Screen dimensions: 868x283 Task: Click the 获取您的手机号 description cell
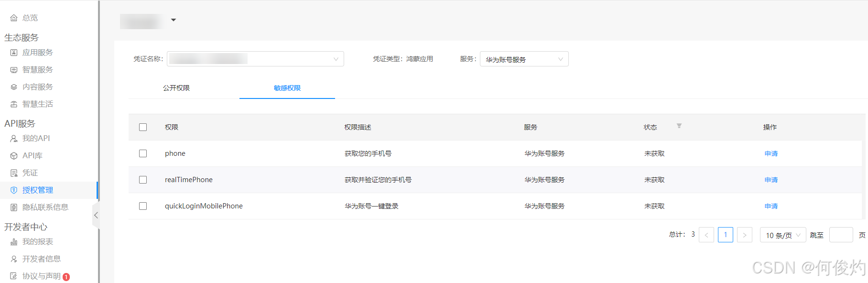(368, 153)
